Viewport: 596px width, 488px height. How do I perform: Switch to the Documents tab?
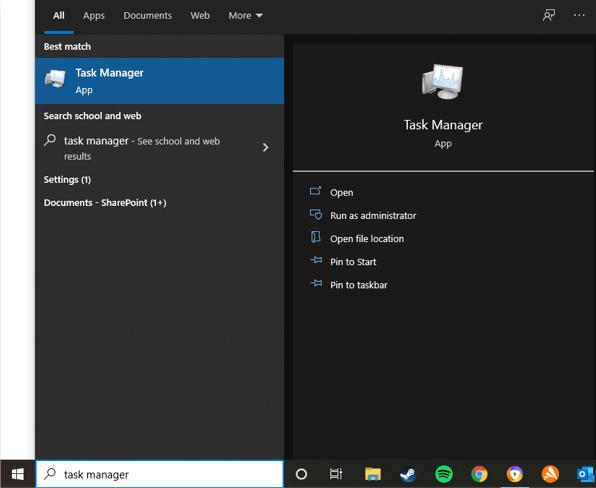[147, 16]
